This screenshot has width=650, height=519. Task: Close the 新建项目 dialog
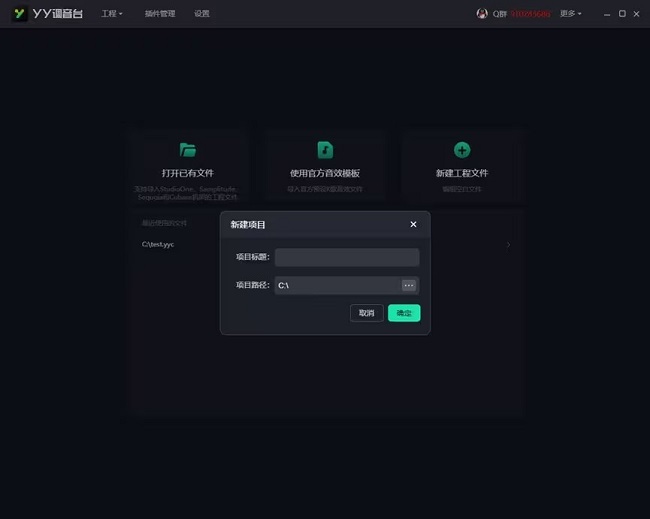(x=413, y=224)
